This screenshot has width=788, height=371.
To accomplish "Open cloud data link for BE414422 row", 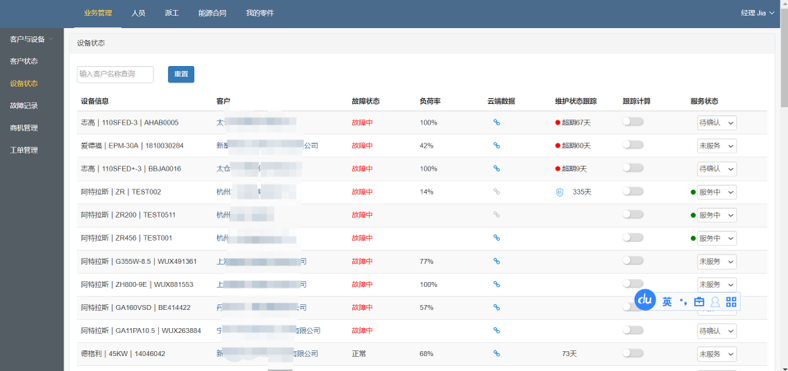I will (x=497, y=307).
